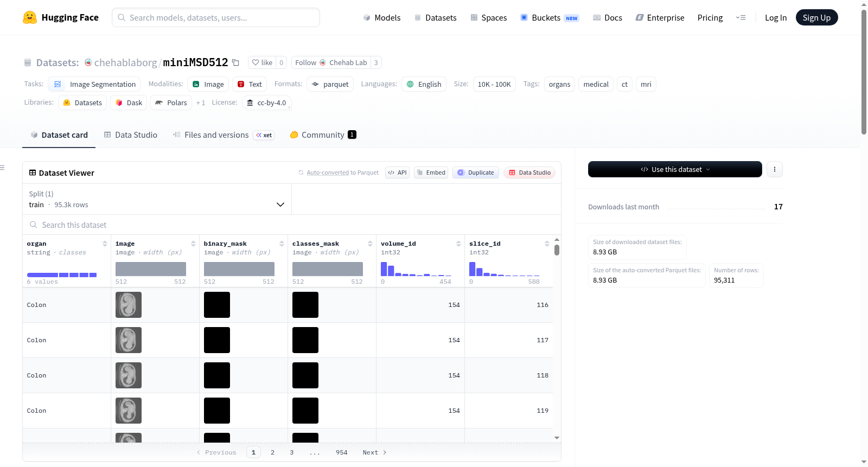Sort by the organ column
The image size is (868, 467).
point(105,244)
